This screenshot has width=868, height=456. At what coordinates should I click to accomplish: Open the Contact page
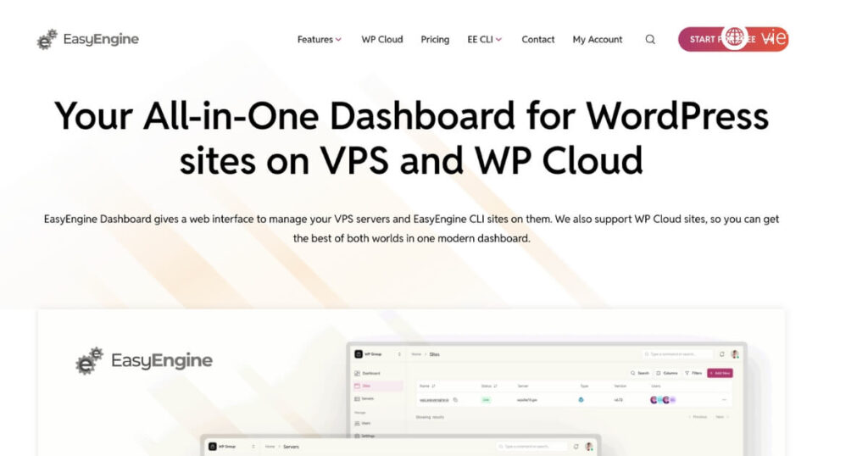click(x=537, y=39)
